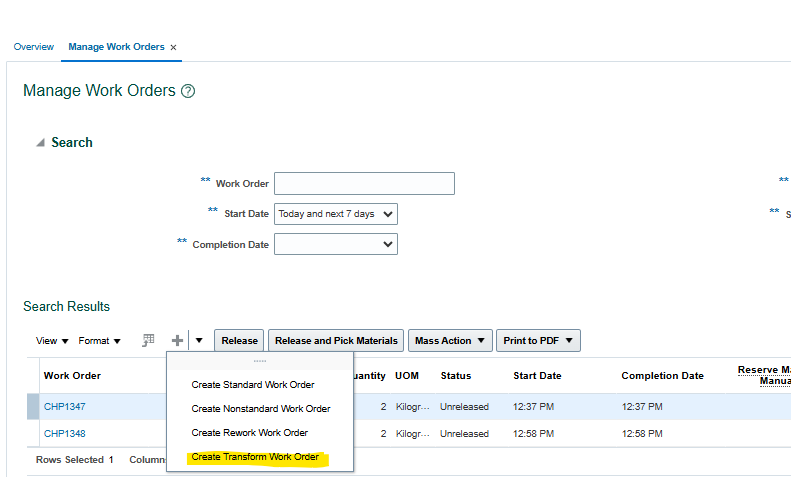Click 12:58 PM start date in CHP1348 row
Screen dimensions: 791x477
533,434
